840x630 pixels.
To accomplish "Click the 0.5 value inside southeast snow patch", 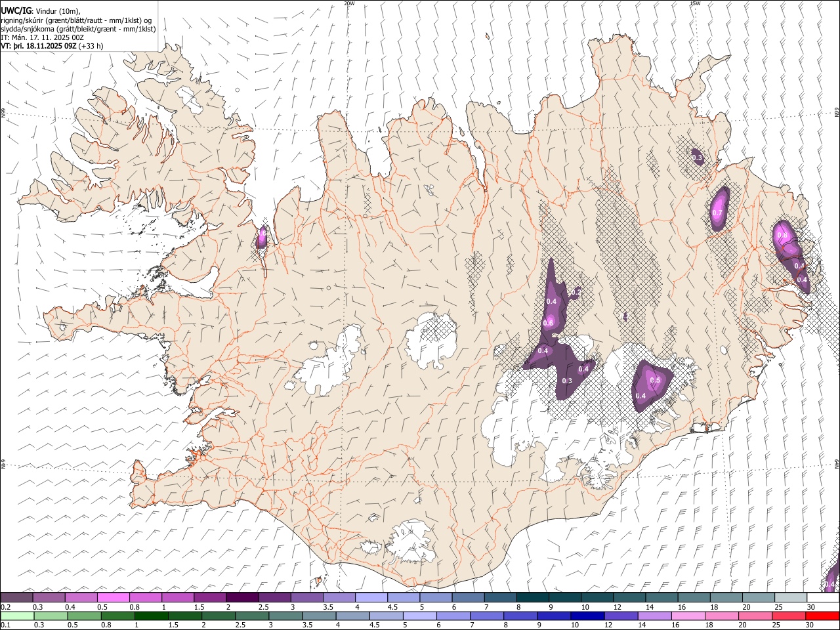I will point(655,381).
